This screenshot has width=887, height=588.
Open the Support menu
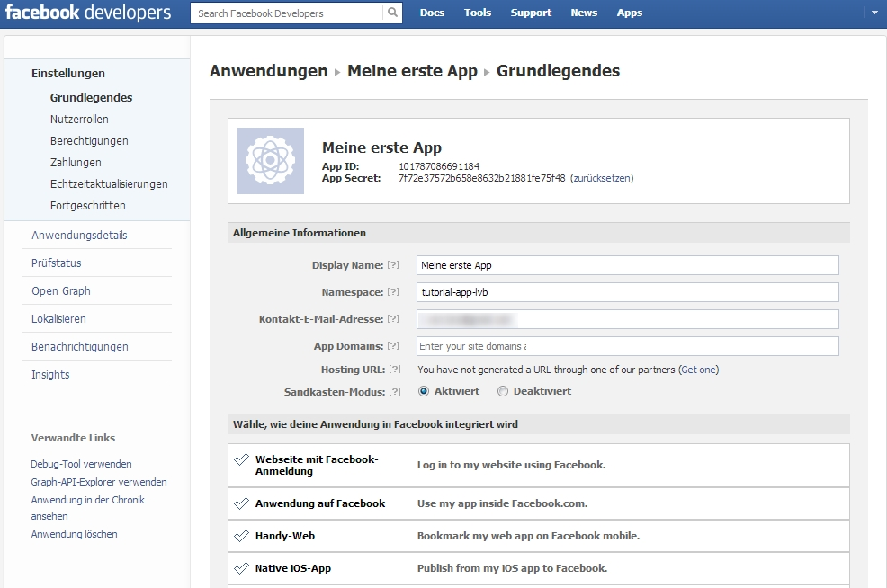click(531, 13)
